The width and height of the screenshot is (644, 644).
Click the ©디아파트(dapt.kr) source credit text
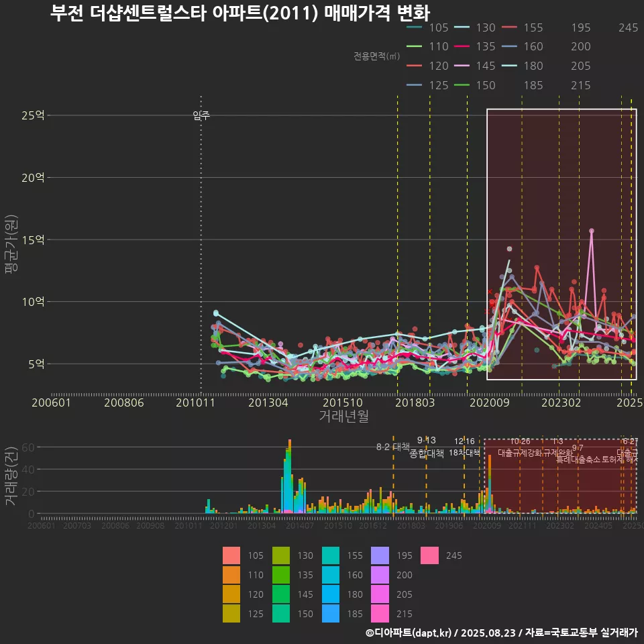click(x=501, y=633)
